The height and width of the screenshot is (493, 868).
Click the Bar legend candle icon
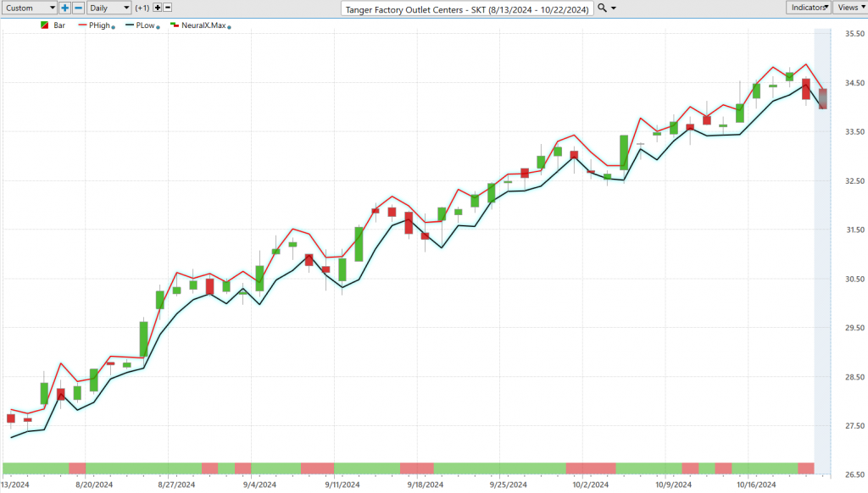tap(45, 25)
